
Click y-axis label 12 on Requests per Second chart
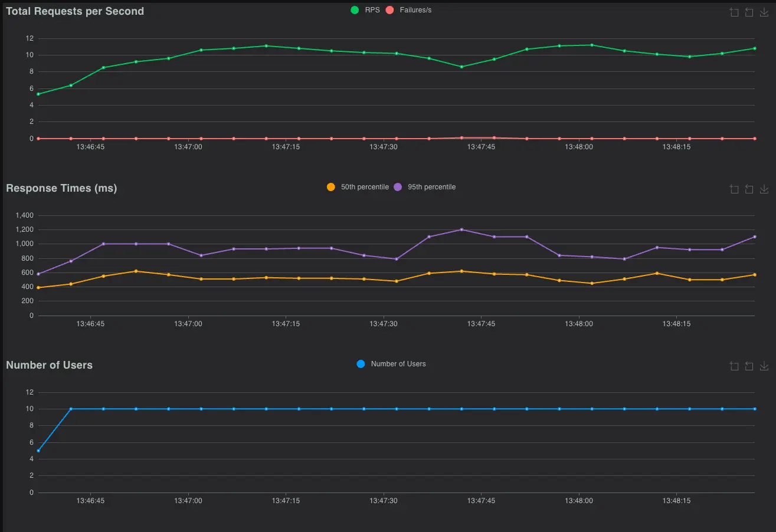click(30, 38)
